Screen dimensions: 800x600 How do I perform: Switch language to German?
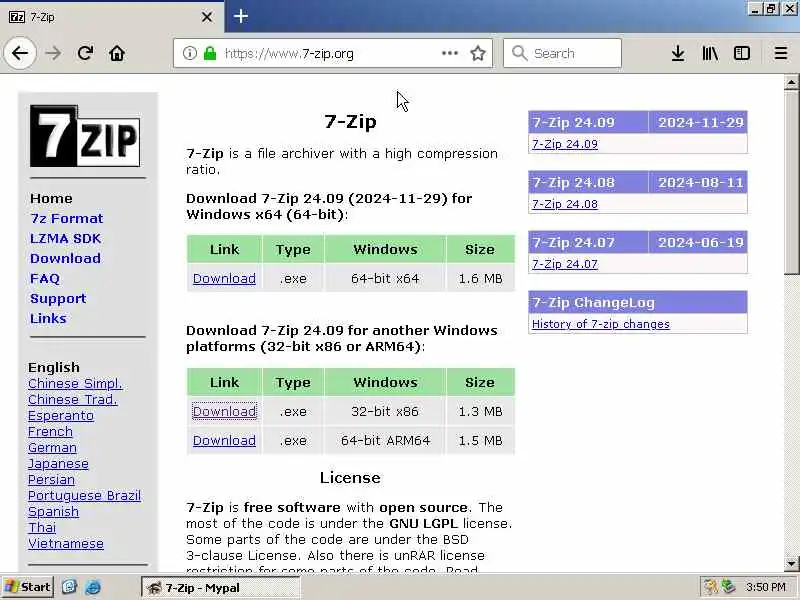click(x=52, y=447)
